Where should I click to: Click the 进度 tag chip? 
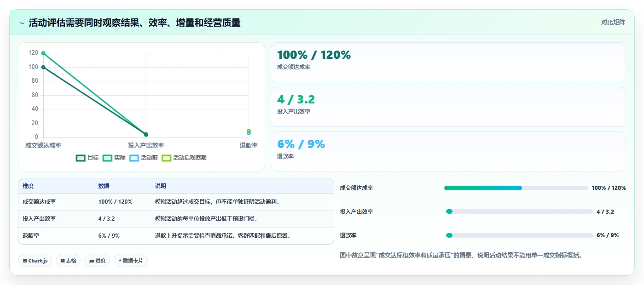coord(97,261)
